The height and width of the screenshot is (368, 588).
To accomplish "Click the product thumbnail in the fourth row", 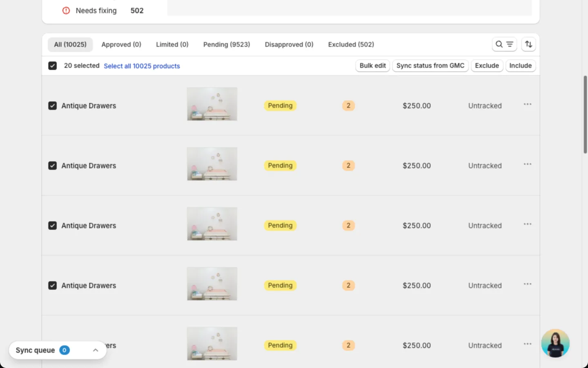I will tap(212, 284).
